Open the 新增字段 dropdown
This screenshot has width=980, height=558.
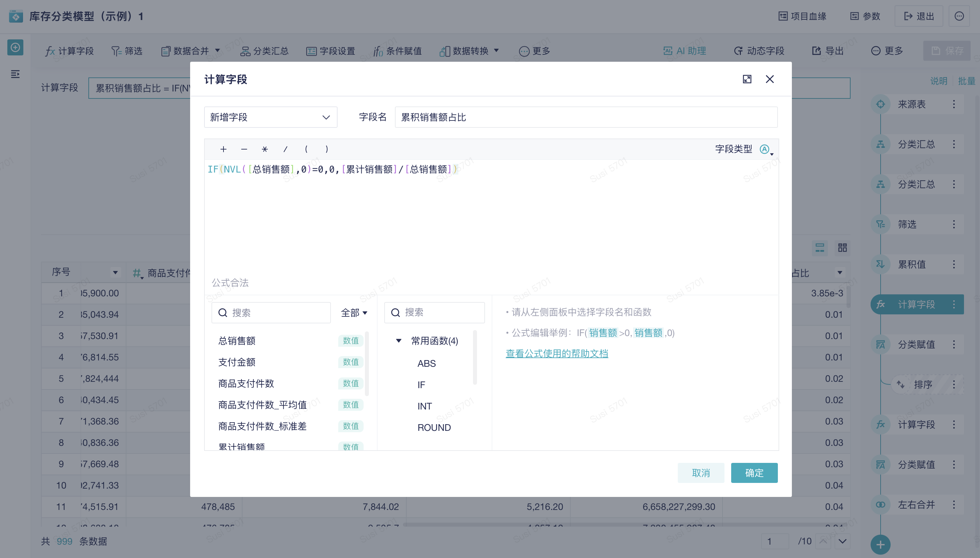[271, 117]
